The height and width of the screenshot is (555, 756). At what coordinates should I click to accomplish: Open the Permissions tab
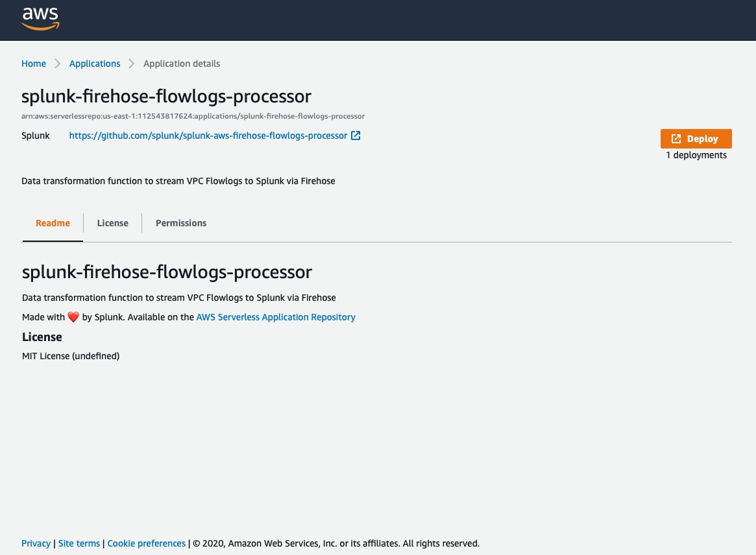coord(181,223)
